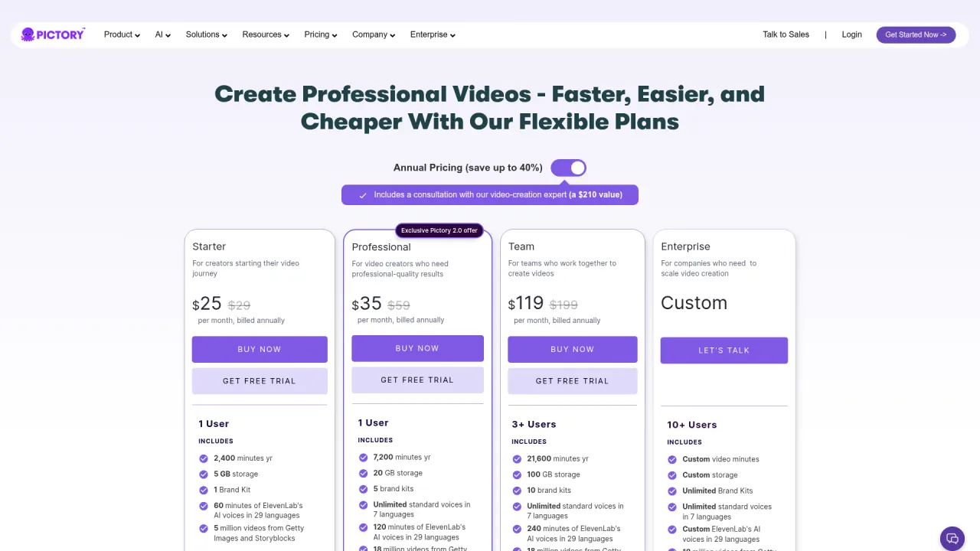Image resolution: width=980 pixels, height=551 pixels.
Task: Click the Enterprise plan card title
Action: (x=685, y=246)
